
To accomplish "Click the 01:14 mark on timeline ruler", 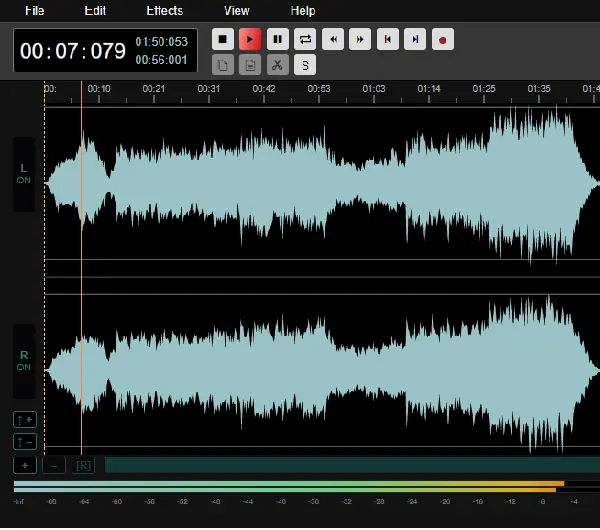I will (429, 89).
